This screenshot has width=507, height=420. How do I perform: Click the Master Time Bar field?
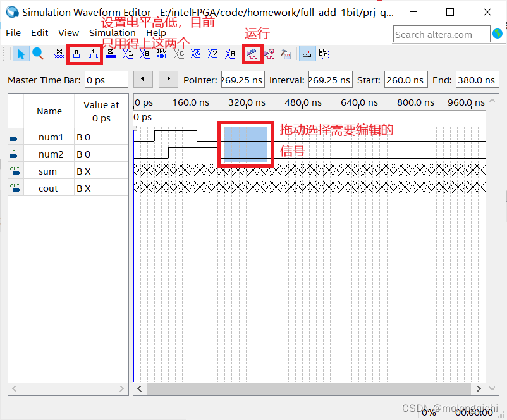click(x=106, y=80)
